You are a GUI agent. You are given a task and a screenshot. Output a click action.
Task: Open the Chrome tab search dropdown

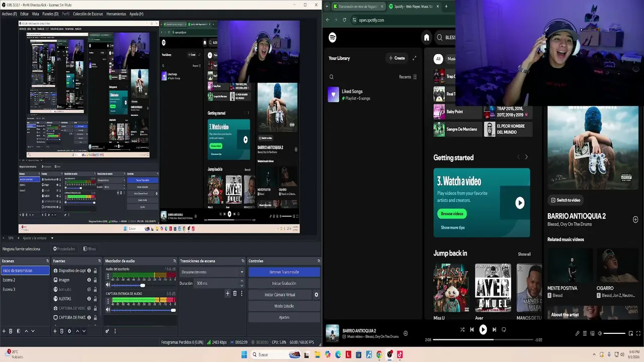pos(328,6)
